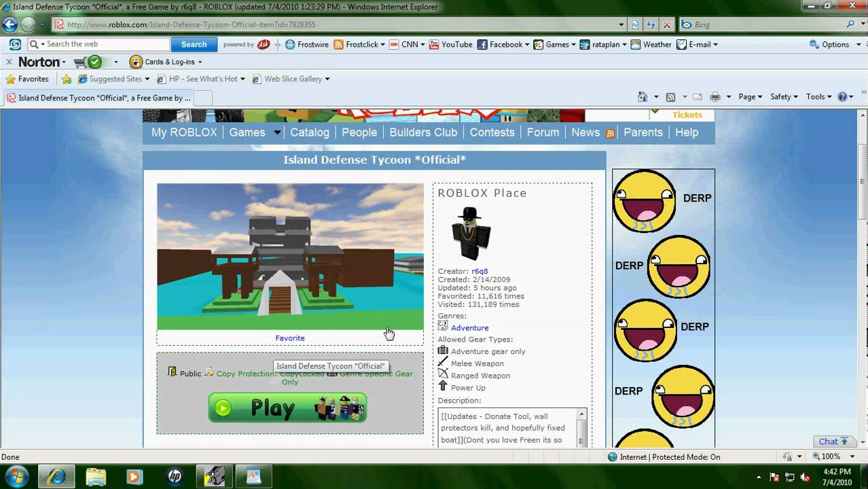Click the News RSS feed icon
This screenshot has width=868, height=489.
pos(610,133)
